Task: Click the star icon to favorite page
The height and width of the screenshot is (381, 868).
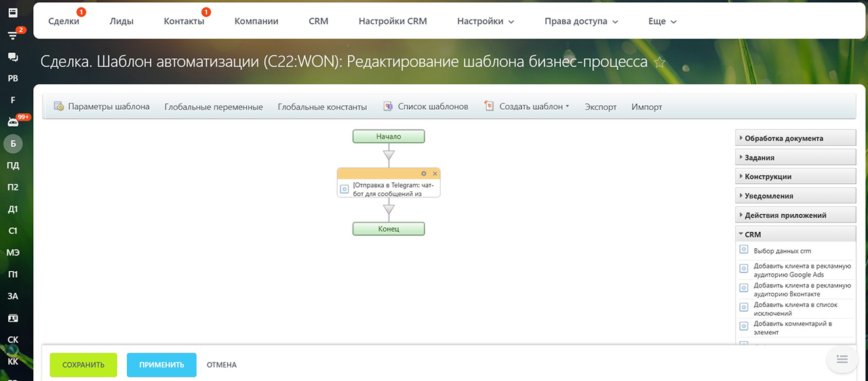Action: point(659,62)
